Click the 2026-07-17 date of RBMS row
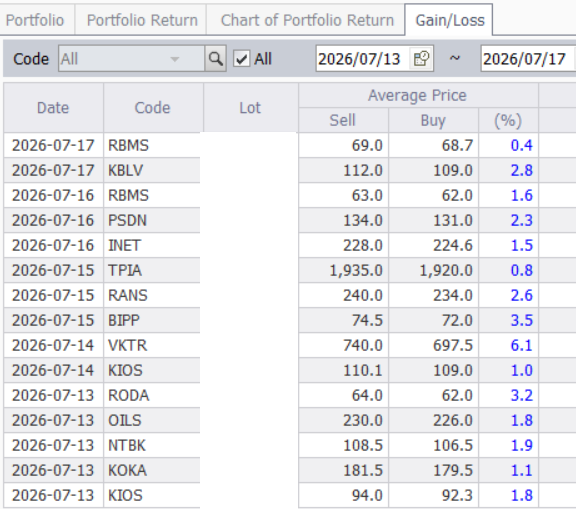580x509 pixels. [x=53, y=145]
